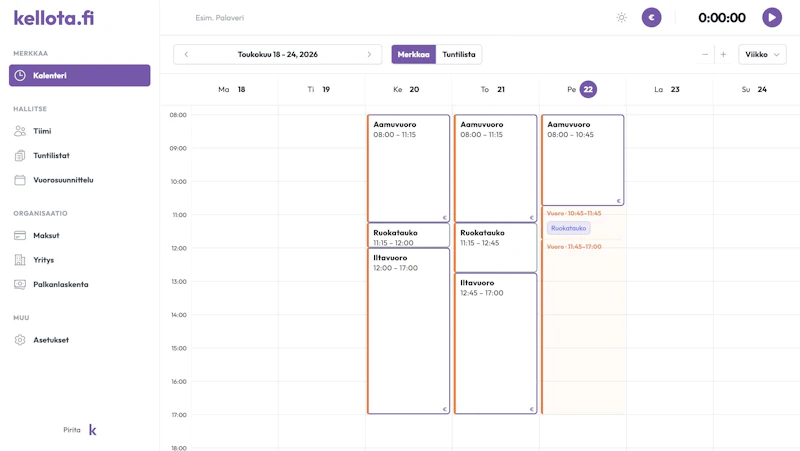
Task: Click euro icon on Wednesday Iltavuoro entry
Action: (444, 409)
